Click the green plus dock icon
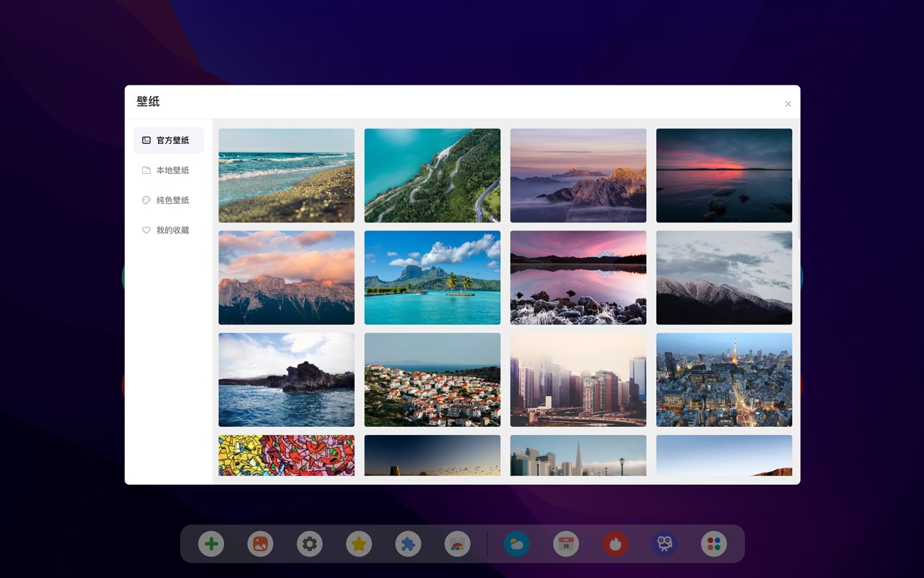Screen dimensions: 924x578 click(212, 544)
